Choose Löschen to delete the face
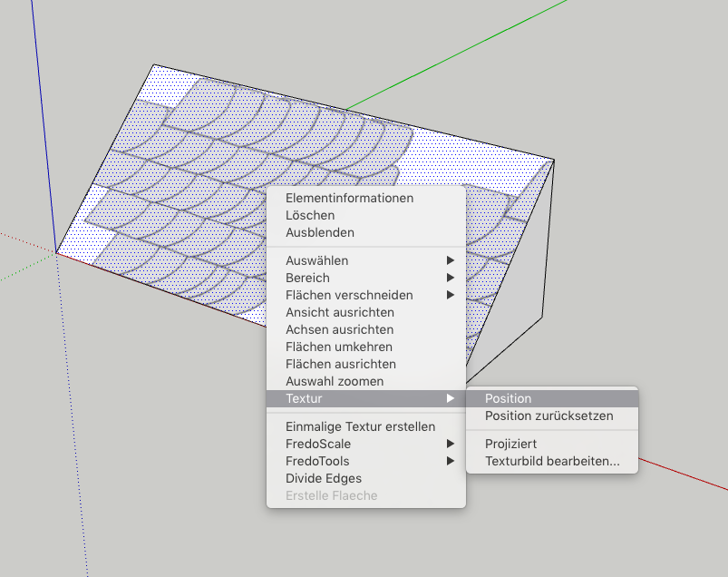Screen dimensions: 728x577 (x=310, y=215)
